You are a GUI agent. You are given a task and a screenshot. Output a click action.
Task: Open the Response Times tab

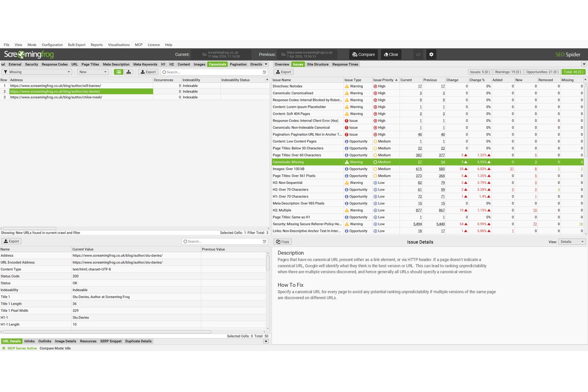[345, 64]
